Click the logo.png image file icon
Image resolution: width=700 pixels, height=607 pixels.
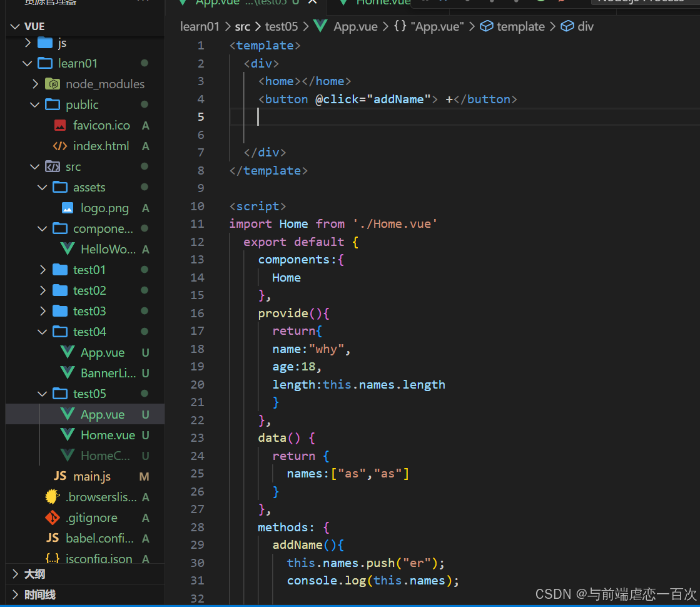pos(68,208)
